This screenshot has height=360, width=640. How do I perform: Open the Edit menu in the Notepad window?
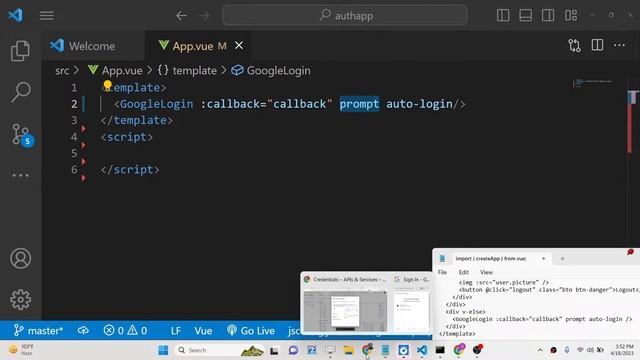click(464, 272)
